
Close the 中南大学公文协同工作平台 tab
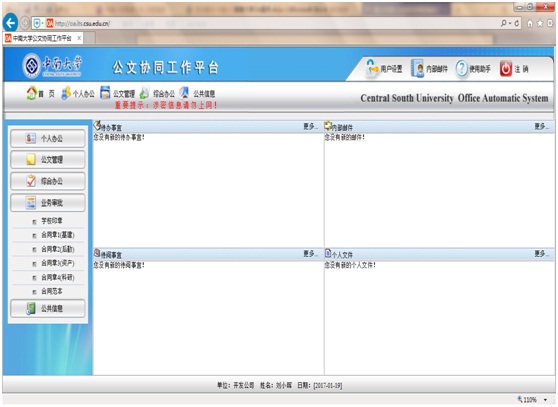point(79,38)
